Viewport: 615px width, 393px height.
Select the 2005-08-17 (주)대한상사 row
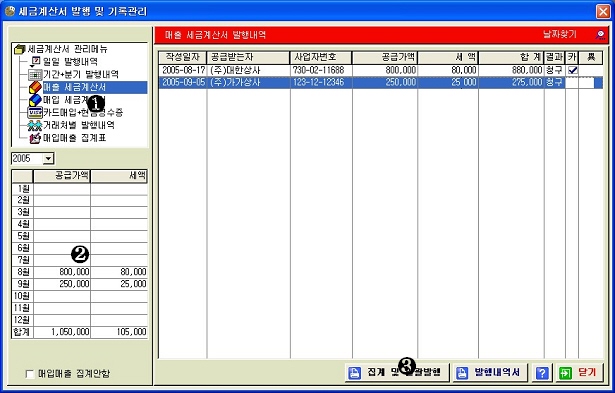point(380,70)
